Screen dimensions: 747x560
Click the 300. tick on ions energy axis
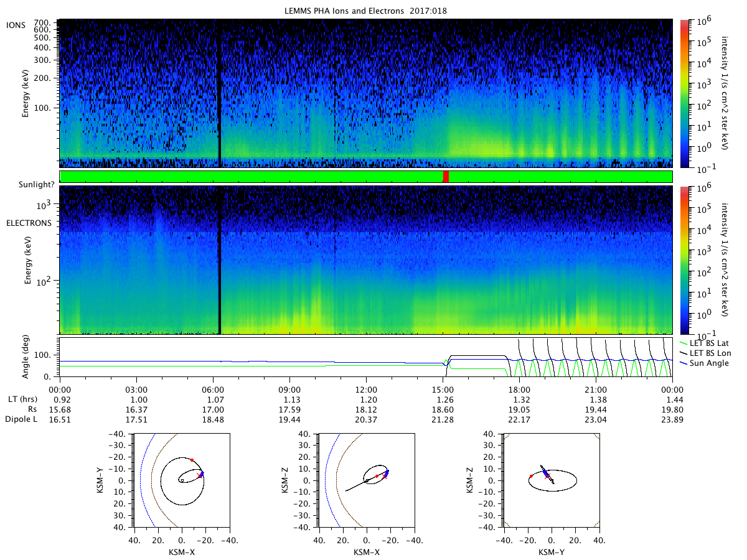(x=42, y=60)
